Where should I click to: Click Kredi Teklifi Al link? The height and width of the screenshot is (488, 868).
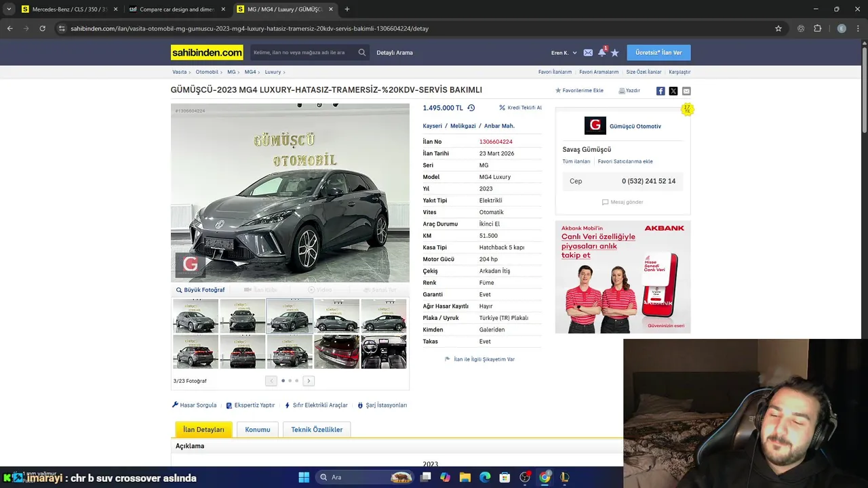pos(520,108)
